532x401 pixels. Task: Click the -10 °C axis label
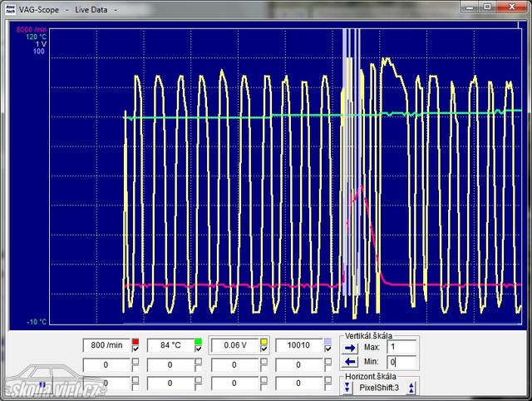pos(37,322)
